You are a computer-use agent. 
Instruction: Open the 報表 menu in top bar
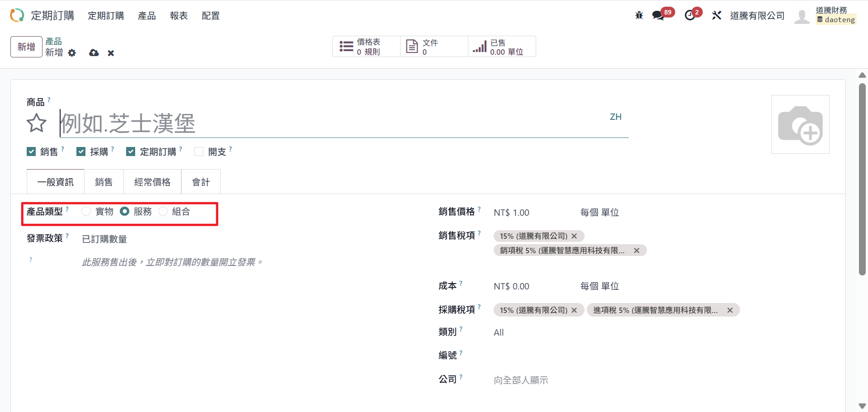(179, 15)
